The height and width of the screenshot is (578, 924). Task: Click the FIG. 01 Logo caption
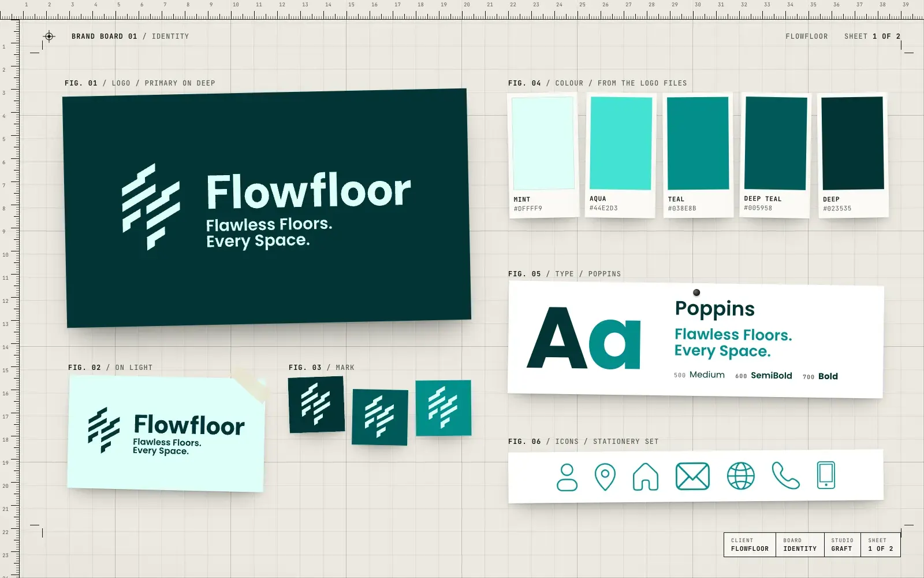coord(140,83)
